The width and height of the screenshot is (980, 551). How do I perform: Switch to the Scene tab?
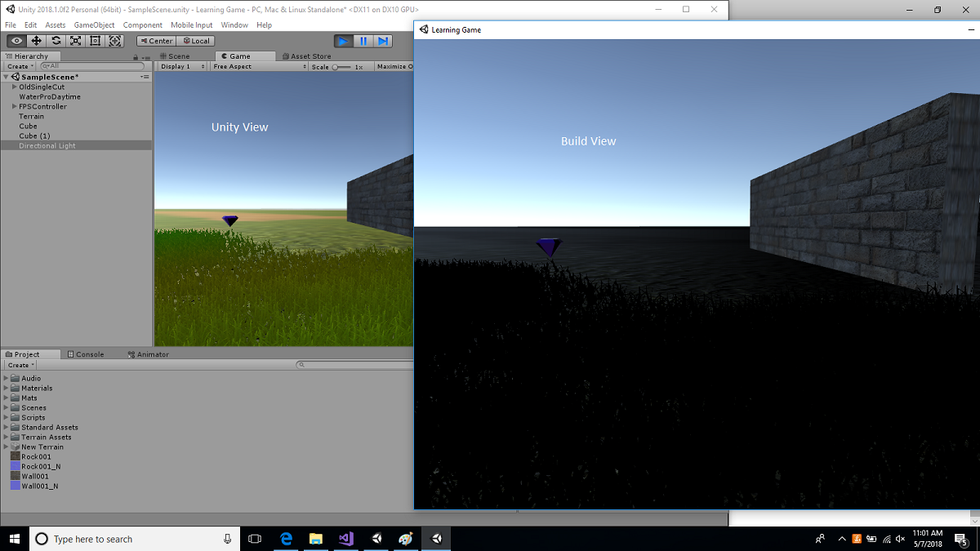coord(176,56)
